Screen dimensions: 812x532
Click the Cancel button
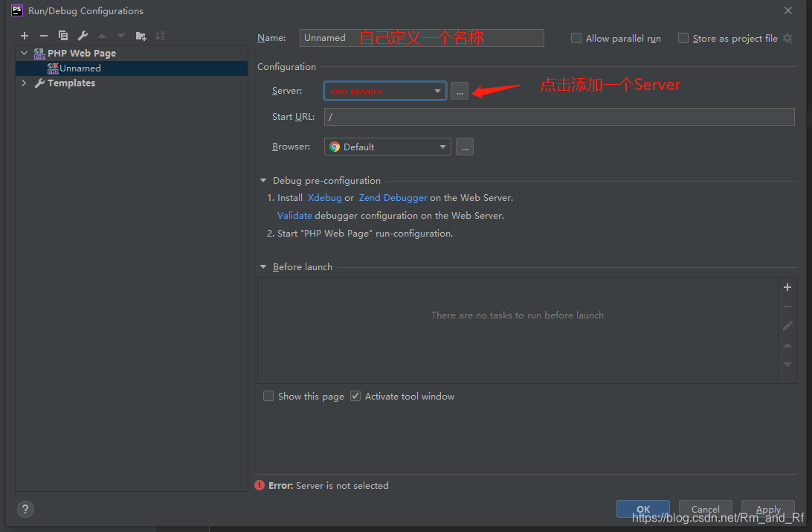[706, 509]
